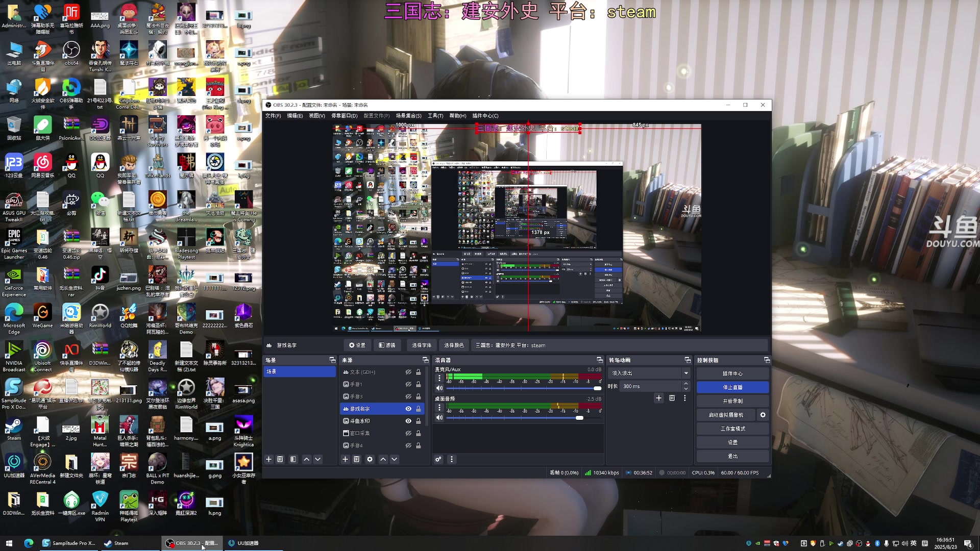Image resolution: width=980 pixels, height=551 pixels.
Task: Click the 停止直播 button
Action: [733, 387]
